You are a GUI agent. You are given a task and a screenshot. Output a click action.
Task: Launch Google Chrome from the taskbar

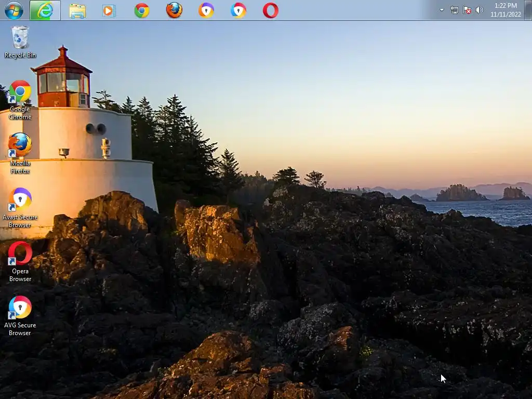(142, 10)
